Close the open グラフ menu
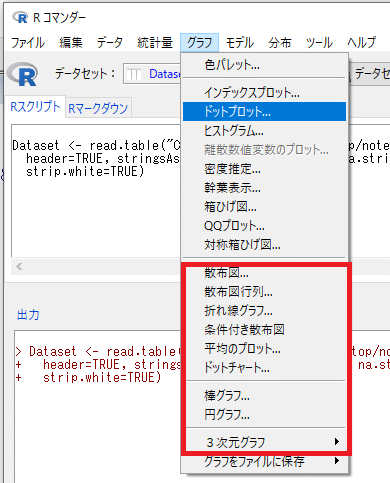This screenshot has width=390, height=483. 199,43
